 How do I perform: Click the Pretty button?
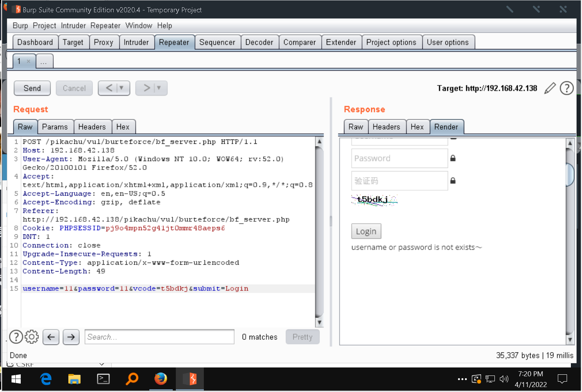[303, 337]
